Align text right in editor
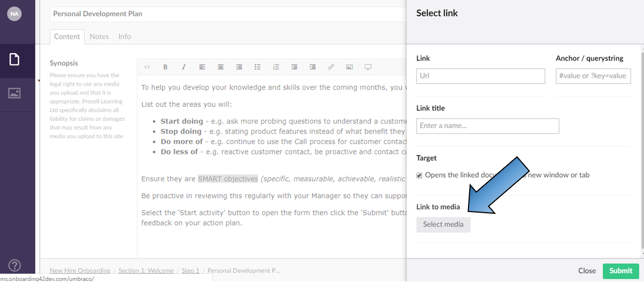644x282 pixels. [x=239, y=67]
